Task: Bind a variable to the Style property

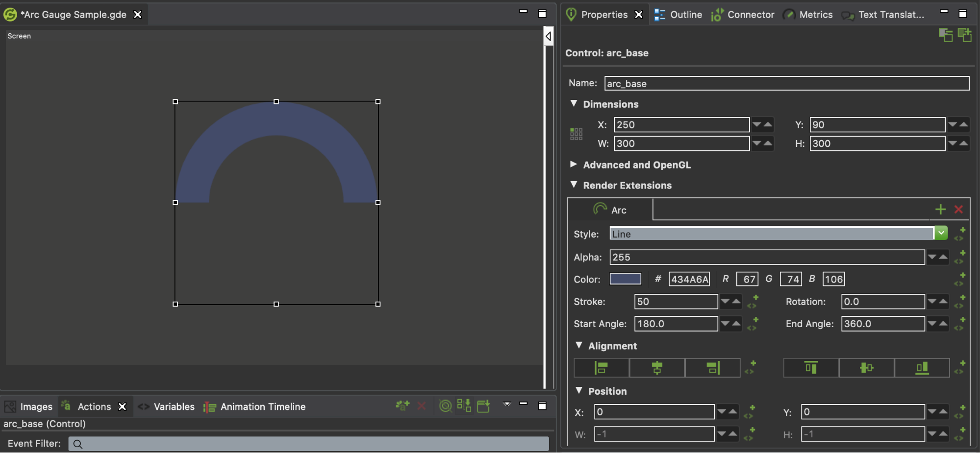Action: coord(959,234)
